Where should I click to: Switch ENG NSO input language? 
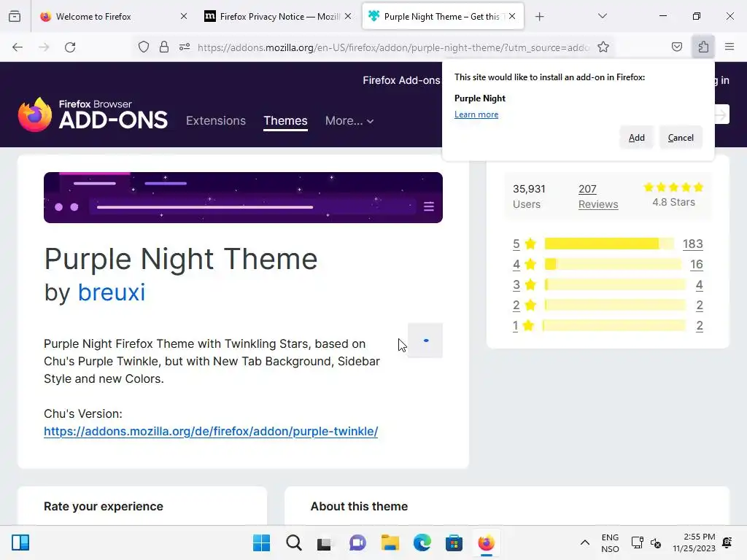pyautogui.click(x=610, y=542)
